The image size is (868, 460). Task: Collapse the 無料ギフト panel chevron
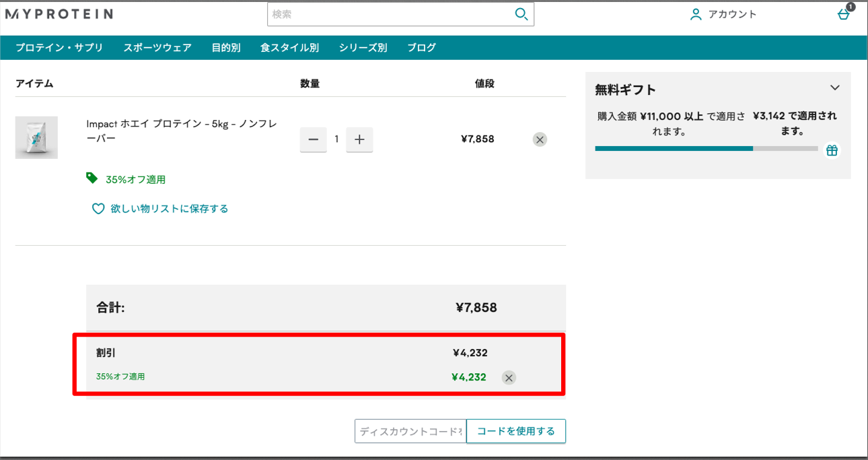point(835,88)
